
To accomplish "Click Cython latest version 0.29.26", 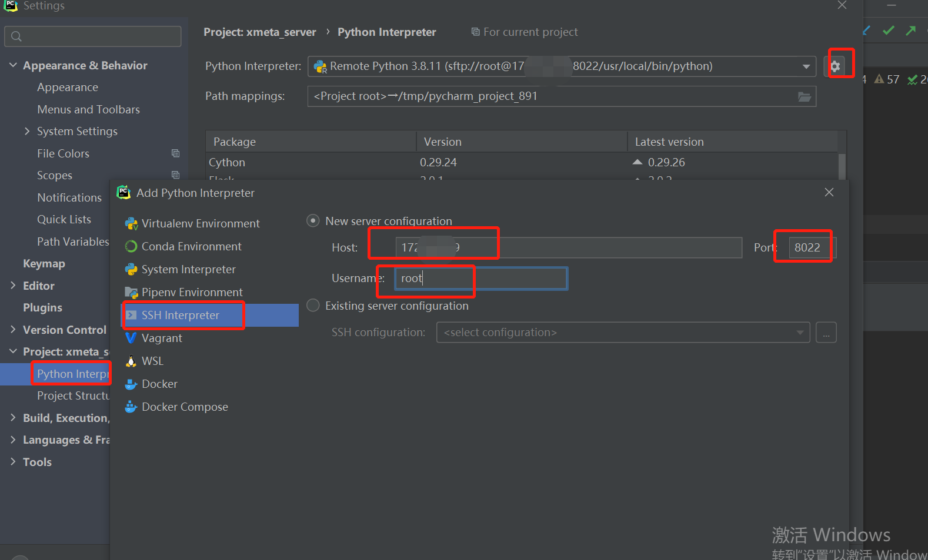I will pos(666,162).
